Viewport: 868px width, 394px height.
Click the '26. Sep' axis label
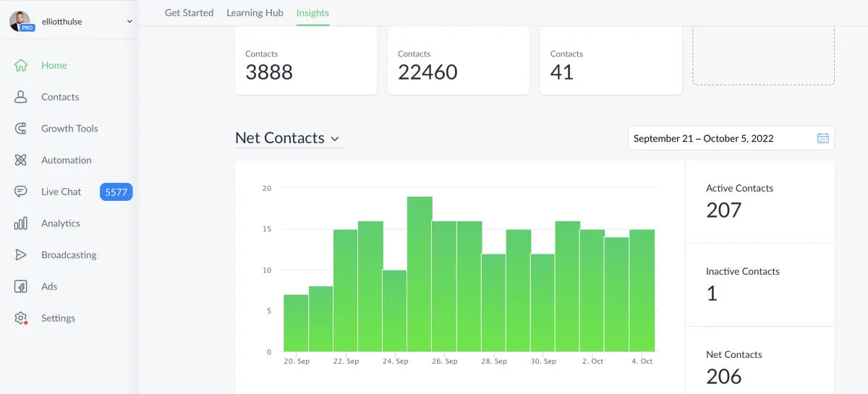(x=444, y=361)
